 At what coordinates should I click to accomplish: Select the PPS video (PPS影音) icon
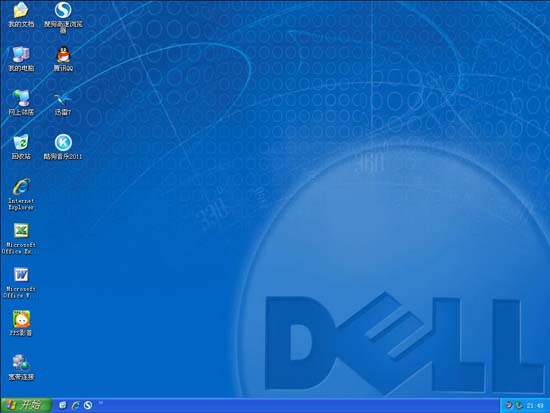coord(21,319)
